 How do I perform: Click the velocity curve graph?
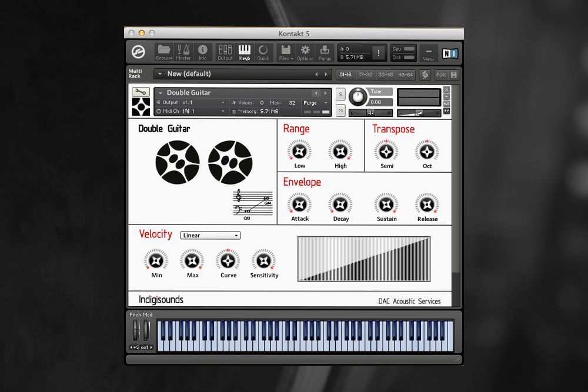[364, 259]
